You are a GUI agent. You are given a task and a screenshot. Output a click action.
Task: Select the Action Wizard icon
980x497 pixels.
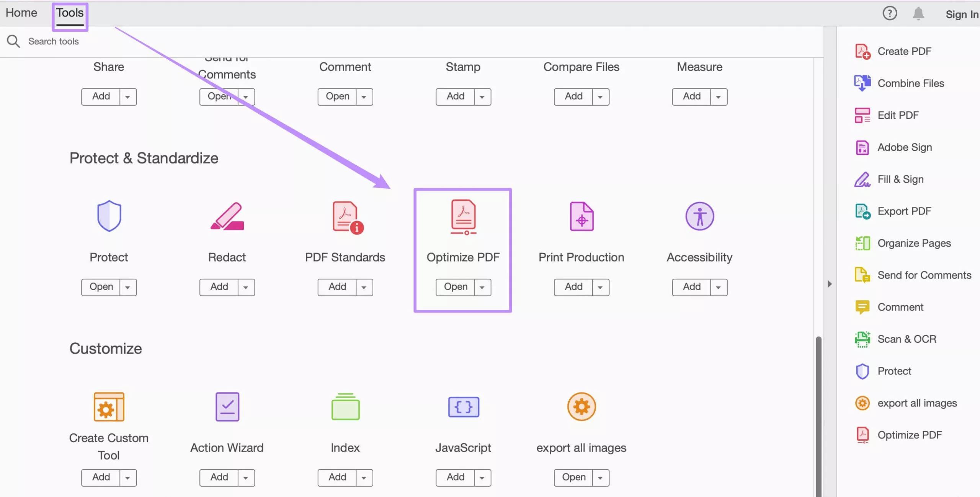(227, 407)
